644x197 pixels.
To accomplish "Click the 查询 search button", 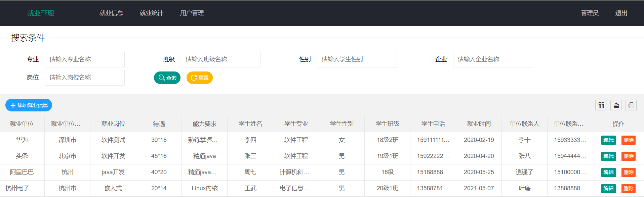I will [x=167, y=78].
